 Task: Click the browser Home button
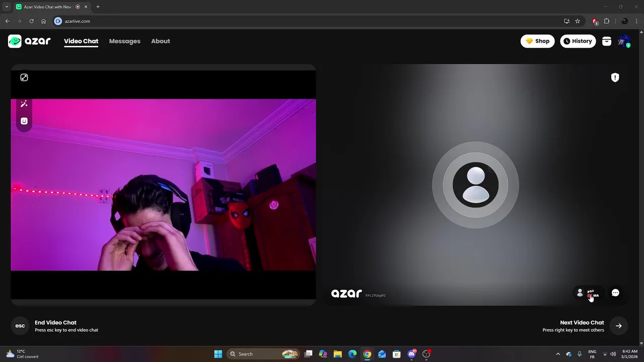(x=44, y=21)
